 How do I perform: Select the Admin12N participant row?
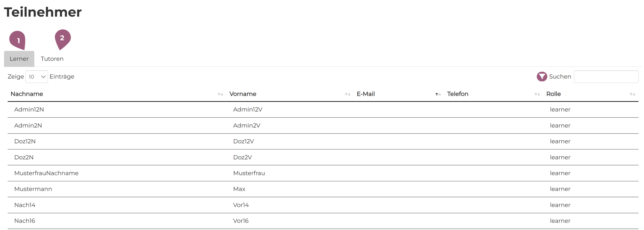(x=29, y=109)
